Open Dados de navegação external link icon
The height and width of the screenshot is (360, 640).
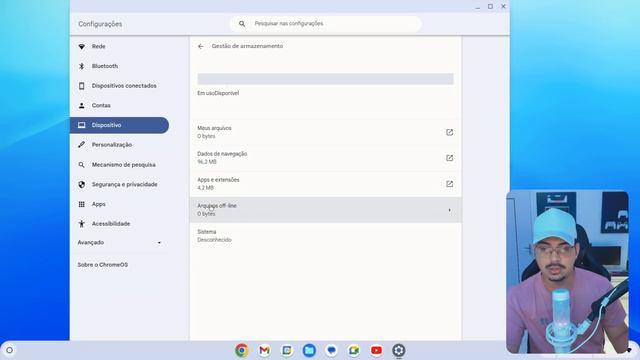[449, 158]
